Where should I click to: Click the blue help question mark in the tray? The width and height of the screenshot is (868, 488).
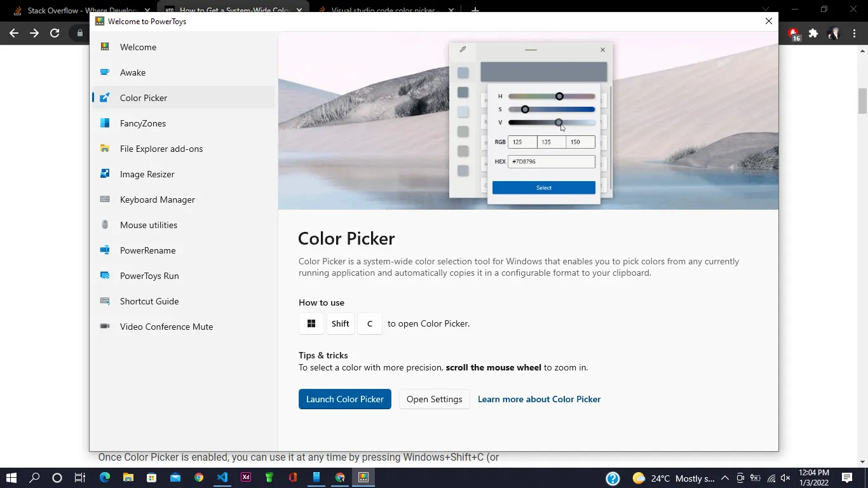point(613,478)
